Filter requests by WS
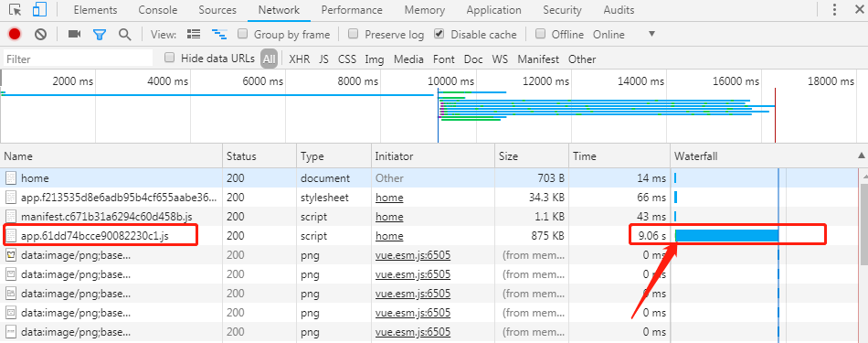 point(500,59)
